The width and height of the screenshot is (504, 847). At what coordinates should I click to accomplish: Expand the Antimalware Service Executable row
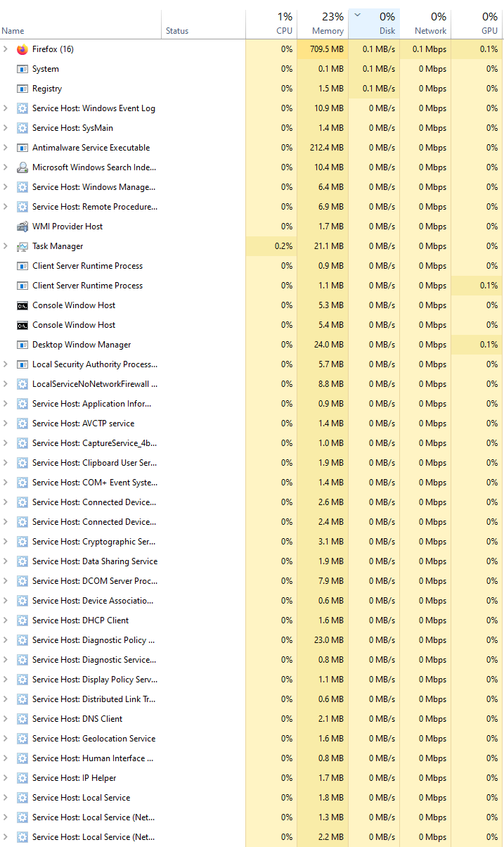pos(6,148)
